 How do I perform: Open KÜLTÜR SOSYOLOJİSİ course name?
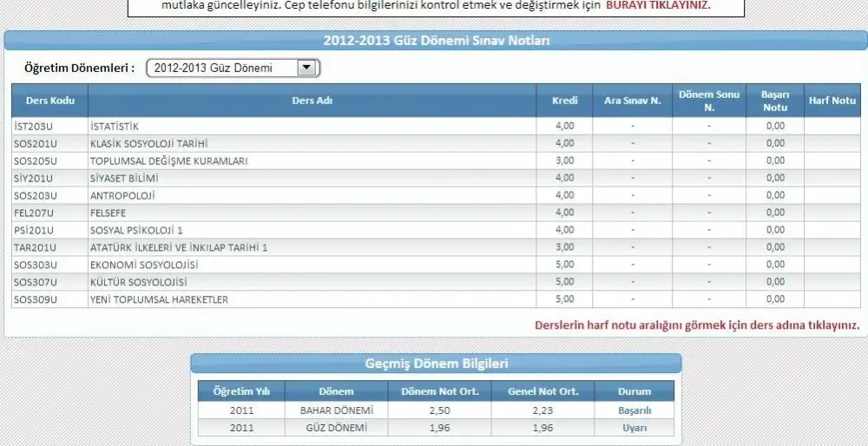pyautogui.click(x=138, y=282)
